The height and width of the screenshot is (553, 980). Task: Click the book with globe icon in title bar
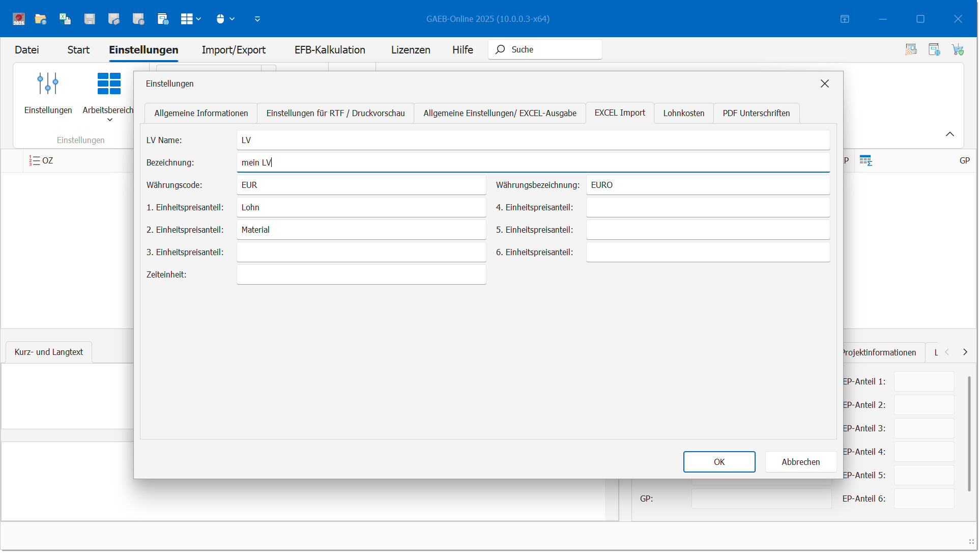(x=163, y=19)
